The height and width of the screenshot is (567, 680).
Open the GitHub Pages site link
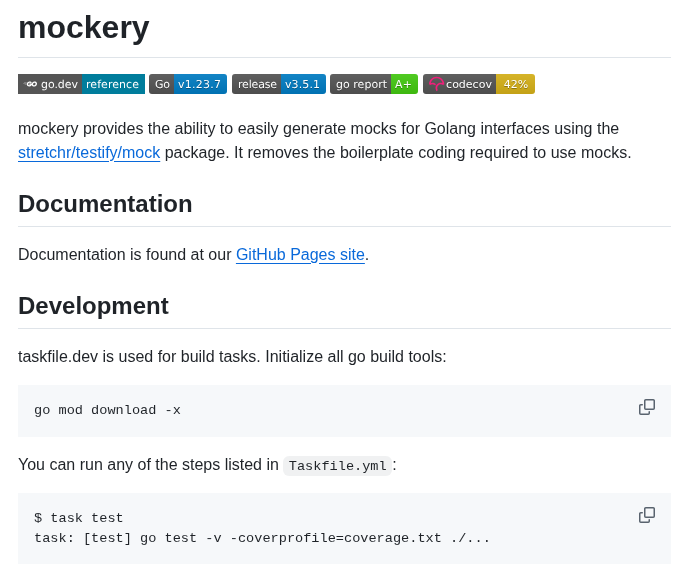point(300,255)
